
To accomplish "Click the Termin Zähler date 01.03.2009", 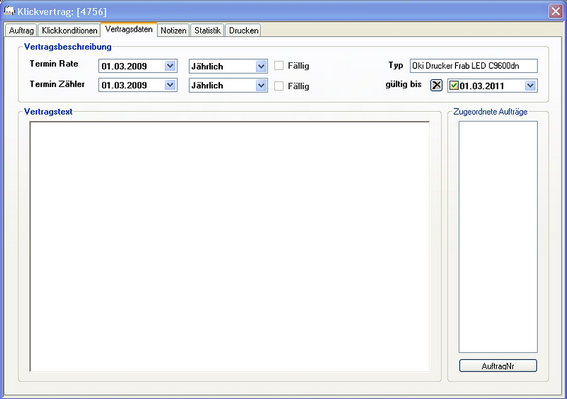I will tap(124, 86).
